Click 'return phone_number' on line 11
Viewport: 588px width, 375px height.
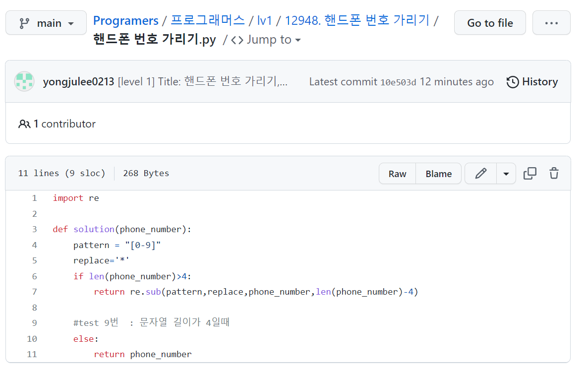143,354
